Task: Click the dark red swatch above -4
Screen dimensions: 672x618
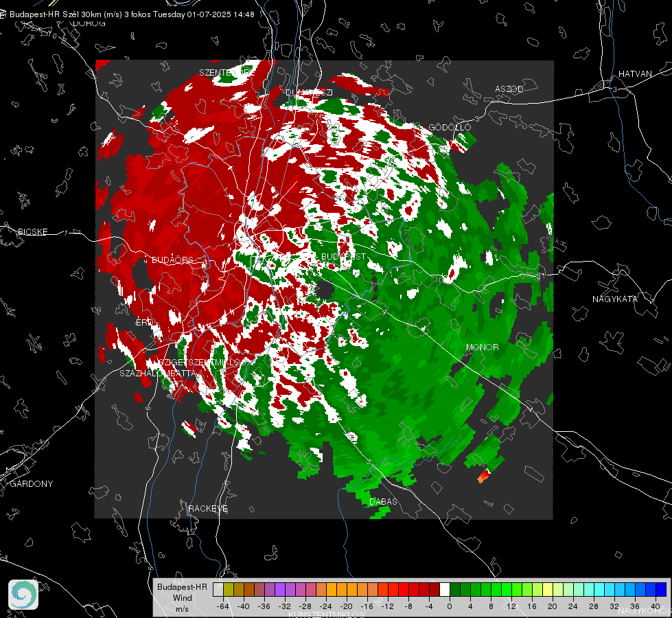Action: pos(435,590)
